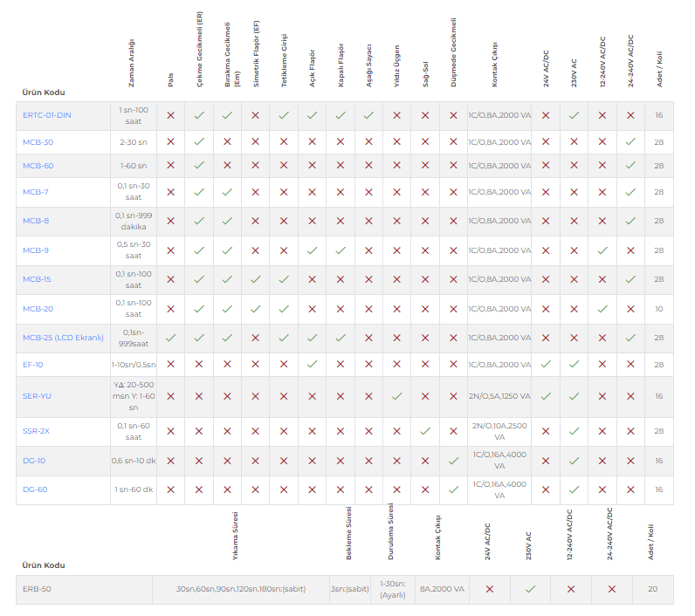Click MCB-60's 24-240V AC/DC checkmark

630,165
